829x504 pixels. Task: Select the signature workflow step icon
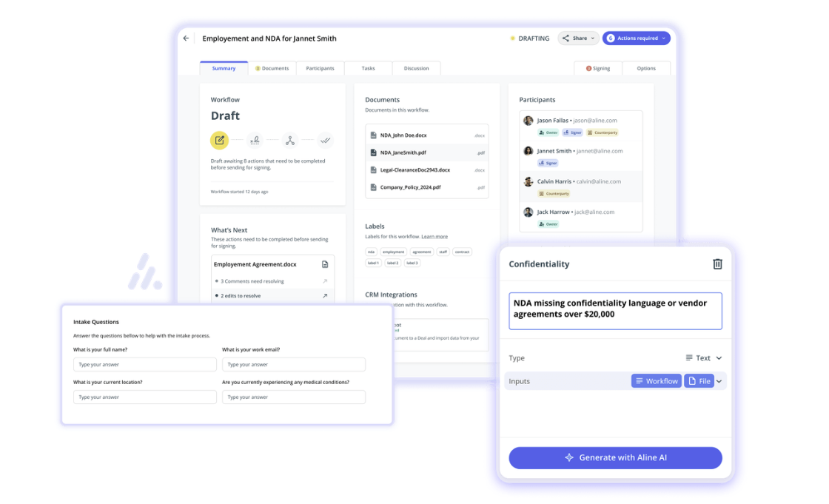[255, 140]
